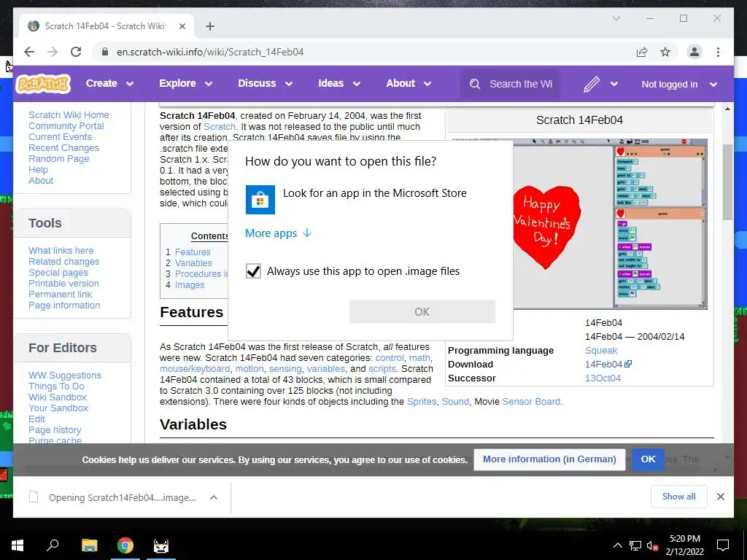Image resolution: width=747 pixels, height=560 pixels.
Task: Expand the Create menu
Action: pyautogui.click(x=109, y=83)
